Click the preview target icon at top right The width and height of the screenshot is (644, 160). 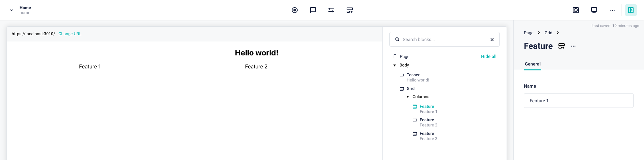click(x=576, y=10)
